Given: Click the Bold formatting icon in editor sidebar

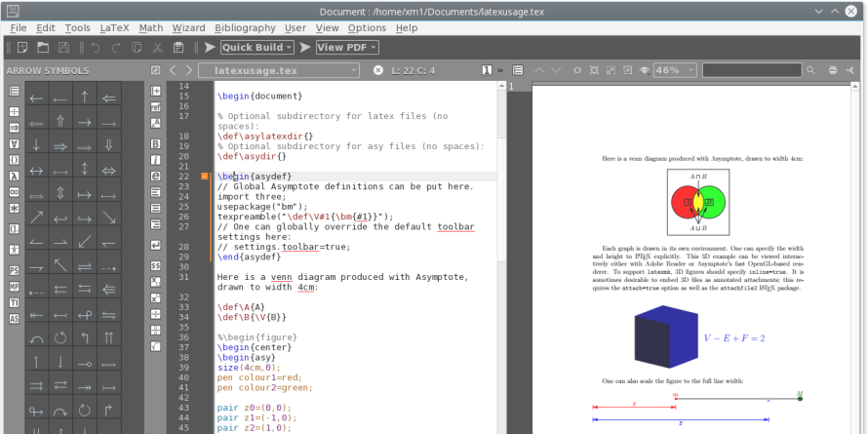Looking at the screenshot, I should tap(156, 143).
